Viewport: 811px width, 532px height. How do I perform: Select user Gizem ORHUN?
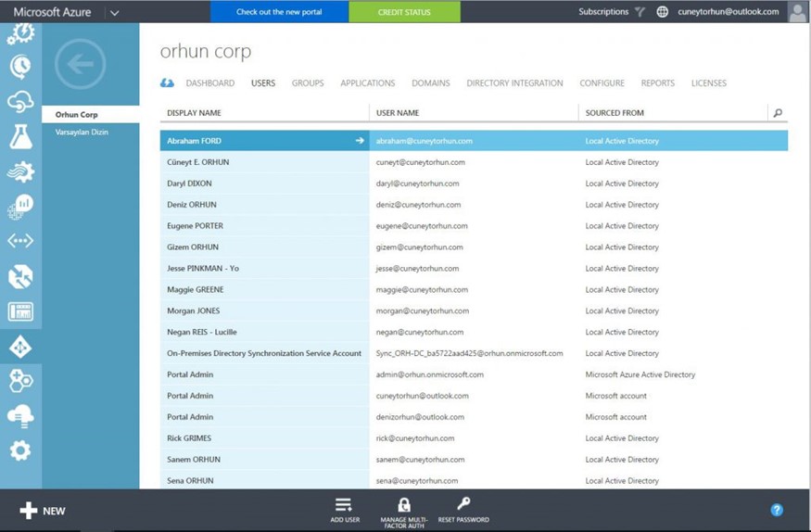coord(193,247)
